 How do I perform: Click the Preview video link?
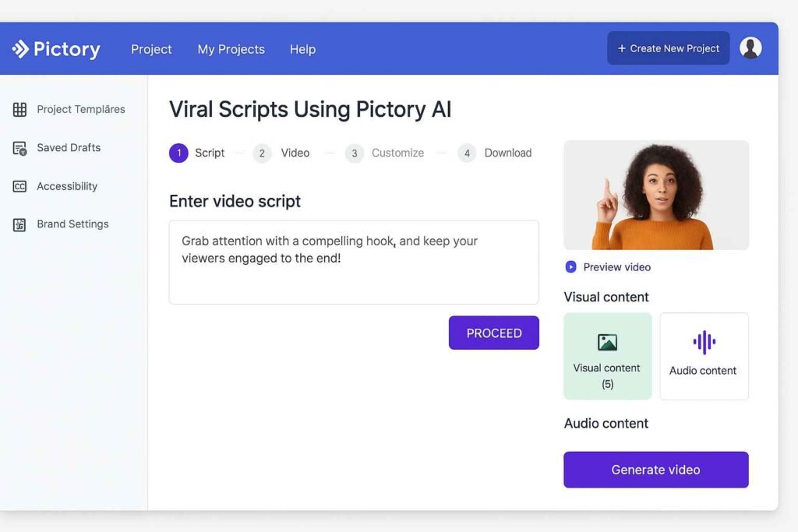616,267
